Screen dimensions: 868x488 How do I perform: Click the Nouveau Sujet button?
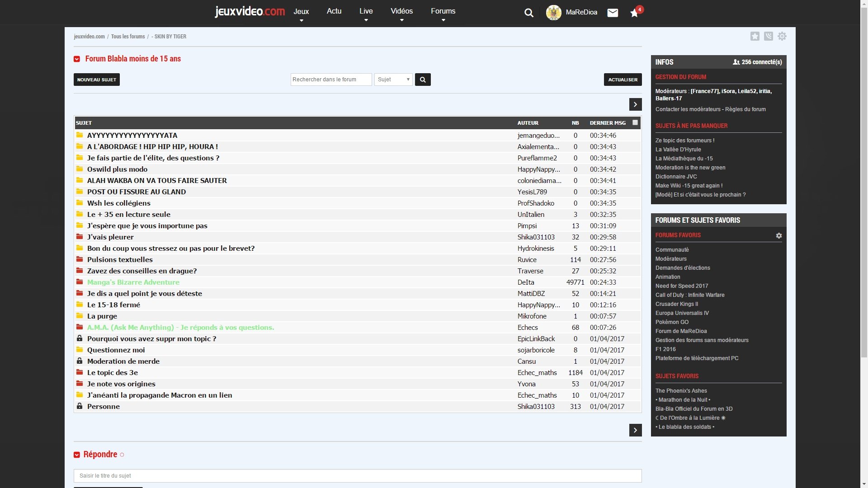point(97,80)
